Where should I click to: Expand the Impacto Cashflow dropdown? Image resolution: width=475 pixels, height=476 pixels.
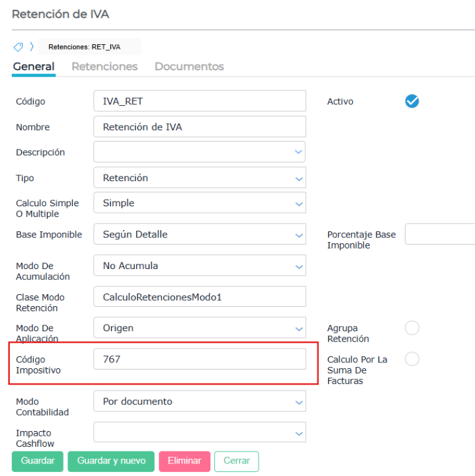pos(298,432)
